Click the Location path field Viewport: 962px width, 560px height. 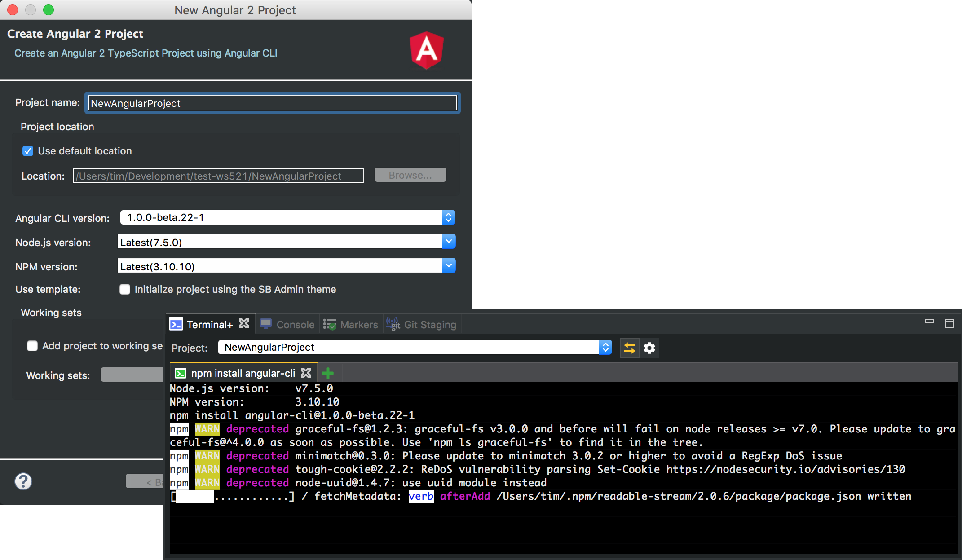[x=218, y=176]
